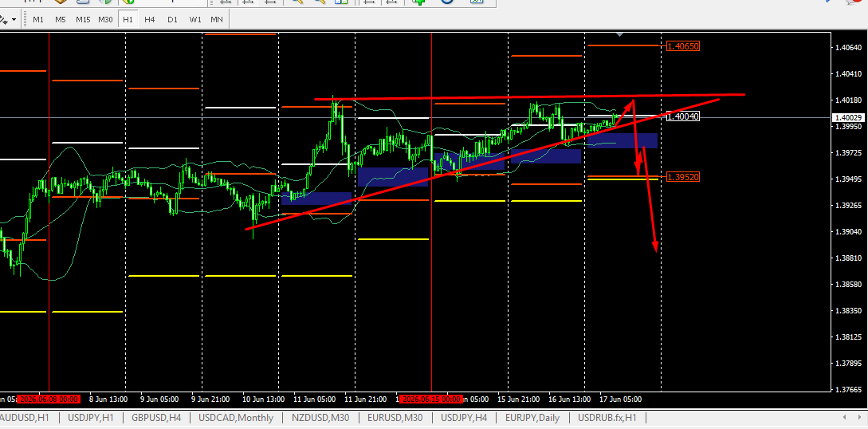Click the 9 Jun 05:00 time label

[x=159, y=399]
